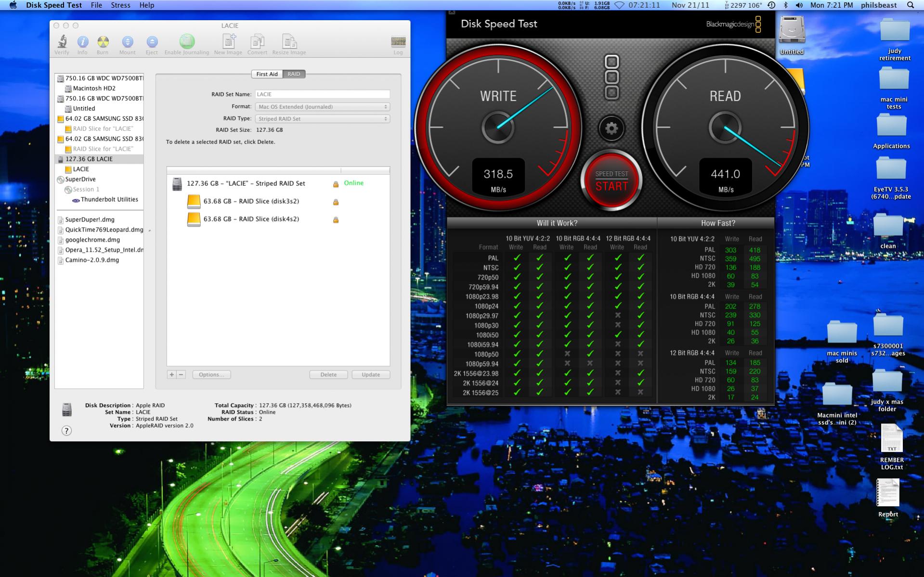
Task: Click the remove (−) RAID button
Action: [x=181, y=374]
